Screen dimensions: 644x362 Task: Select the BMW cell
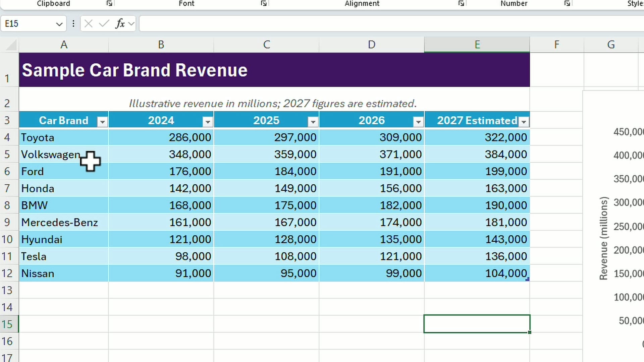click(64, 205)
